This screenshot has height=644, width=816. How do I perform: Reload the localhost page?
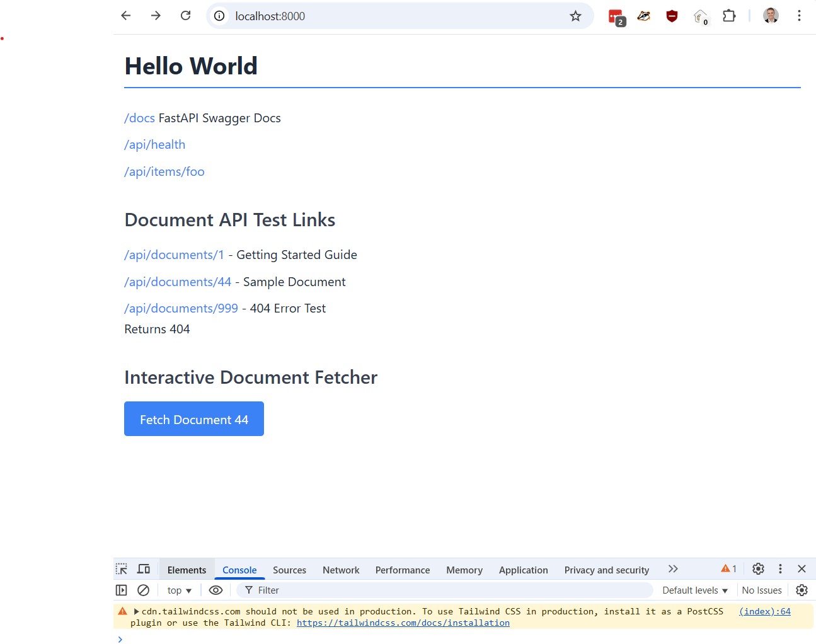pos(185,16)
